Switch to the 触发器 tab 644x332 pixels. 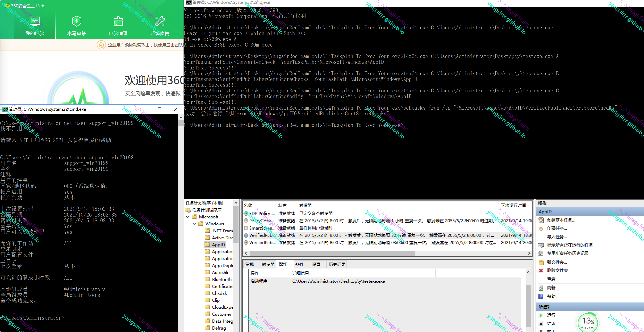tap(268, 264)
